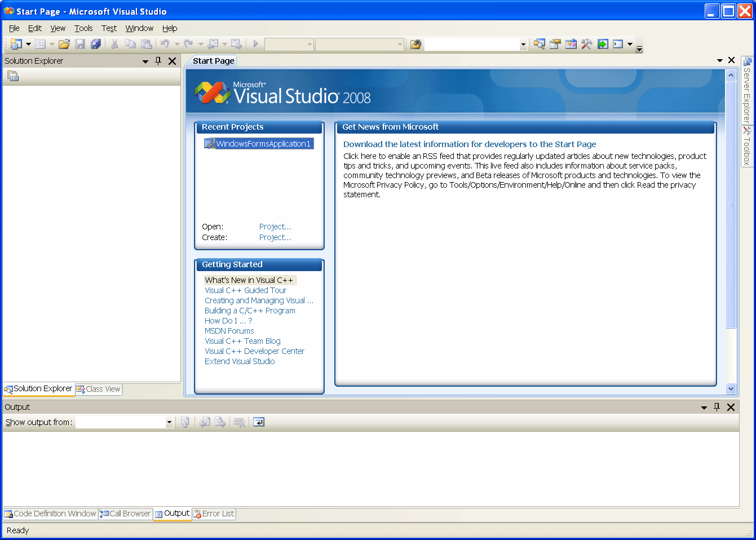Viewport: 756px width, 540px height.
Task: Open the Visual C++ Guided Tour link
Action: pyautogui.click(x=245, y=290)
